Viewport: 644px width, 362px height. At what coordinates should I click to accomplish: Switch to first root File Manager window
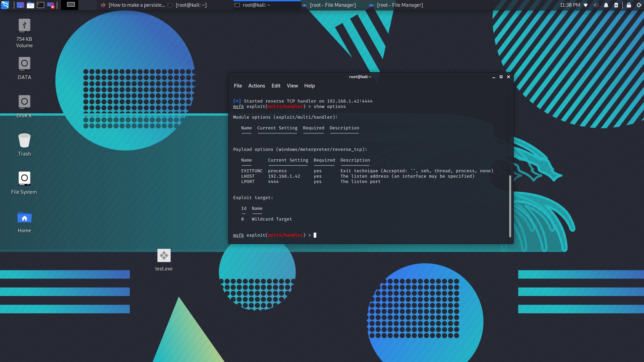[x=329, y=5]
